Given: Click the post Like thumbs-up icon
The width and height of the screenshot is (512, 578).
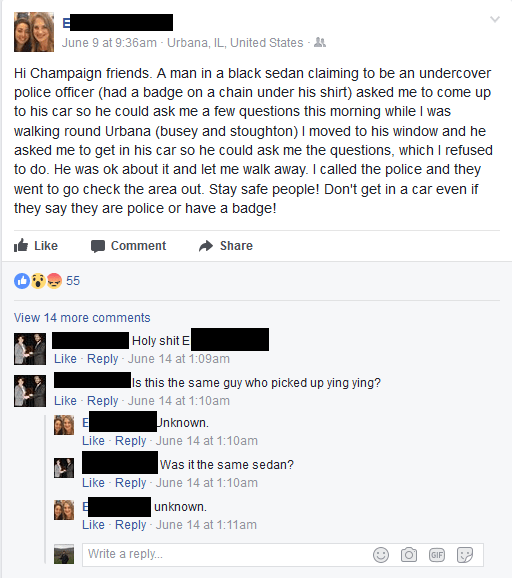Looking at the screenshot, I should pos(21,245).
